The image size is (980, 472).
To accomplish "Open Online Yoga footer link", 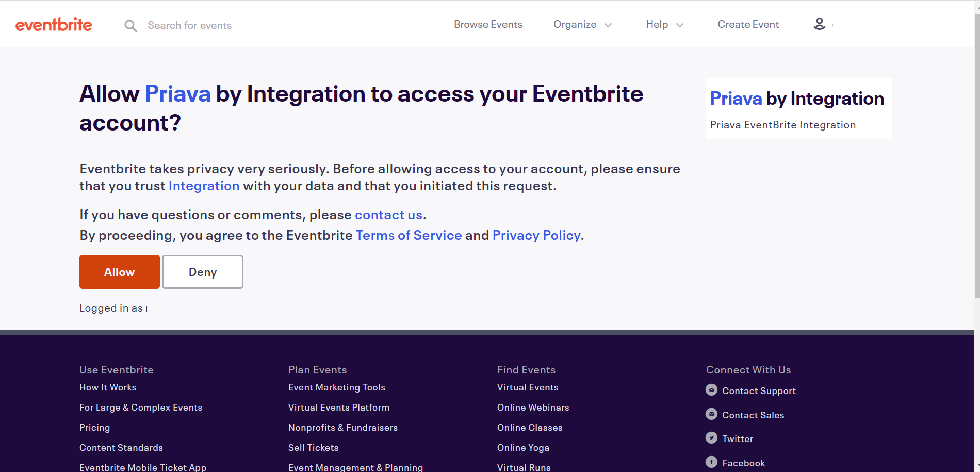I will click(x=523, y=448).
